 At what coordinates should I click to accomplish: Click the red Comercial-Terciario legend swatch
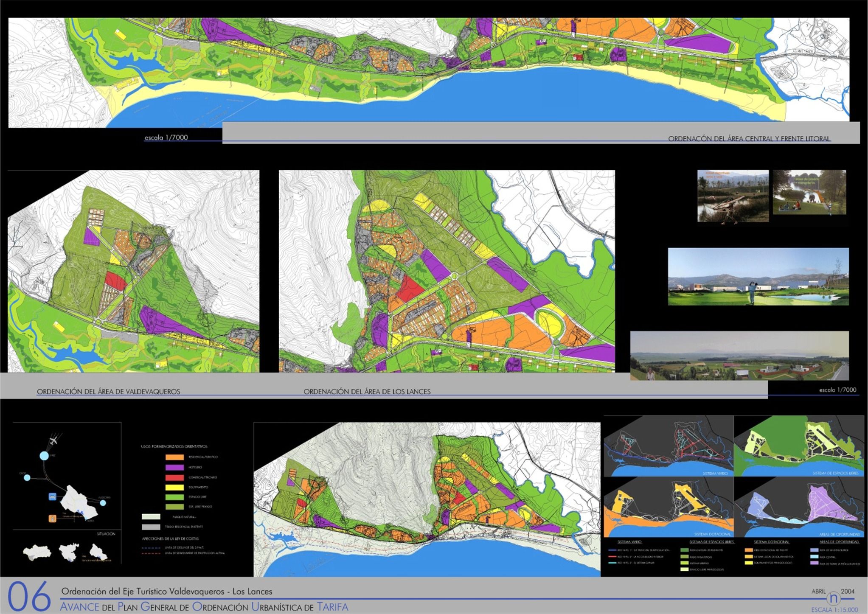[x=174, y=477]
